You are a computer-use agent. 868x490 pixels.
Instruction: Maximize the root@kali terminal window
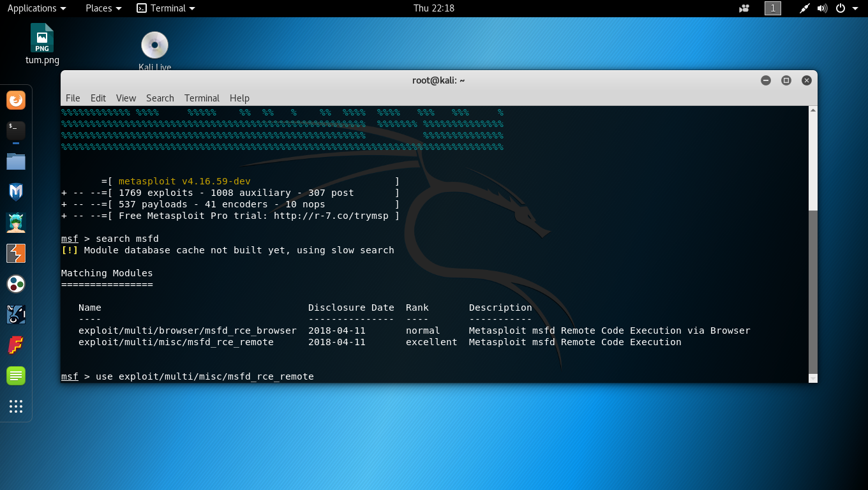(x=786, y=80)
